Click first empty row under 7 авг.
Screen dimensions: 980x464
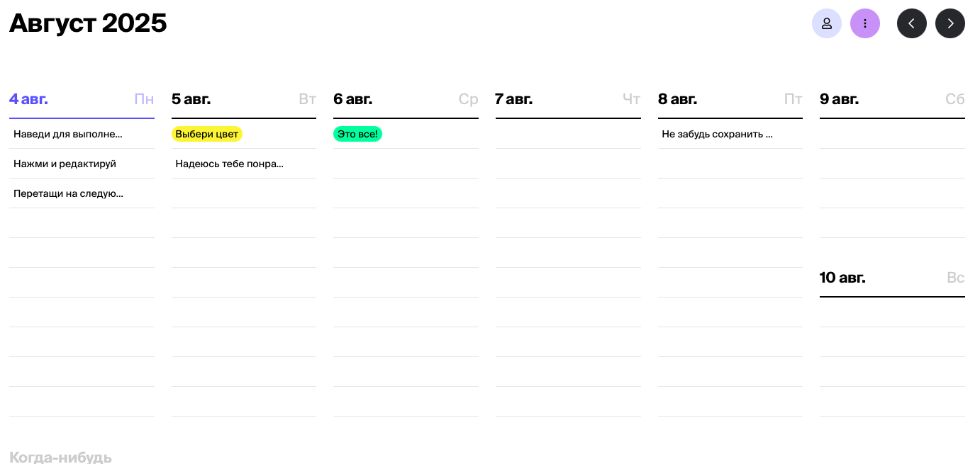[x=568, y=134]
